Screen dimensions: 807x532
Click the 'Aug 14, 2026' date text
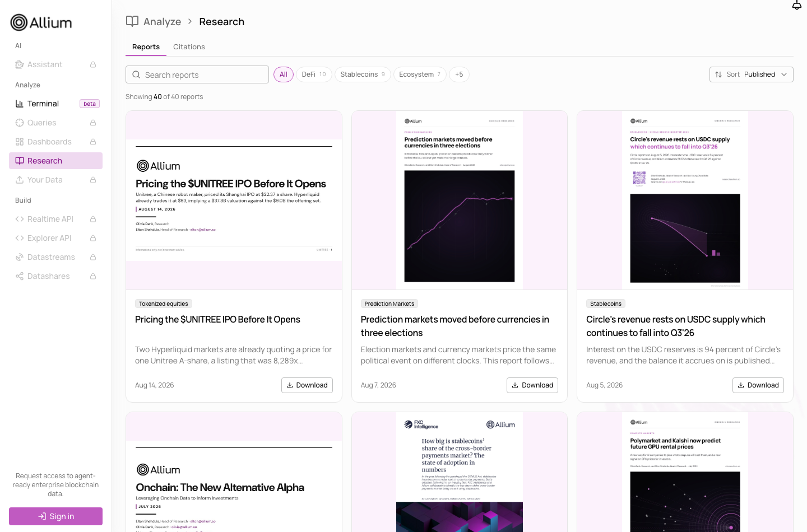[155, 385]
